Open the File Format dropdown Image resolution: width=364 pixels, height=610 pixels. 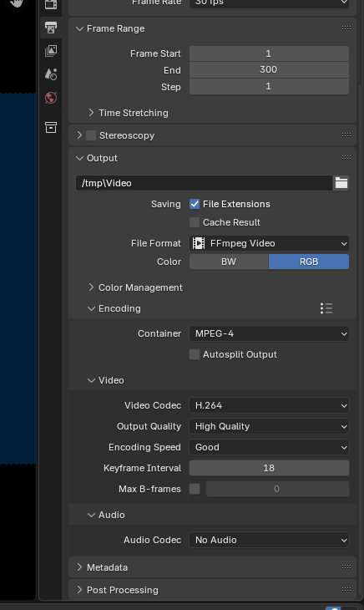point(269,243)
